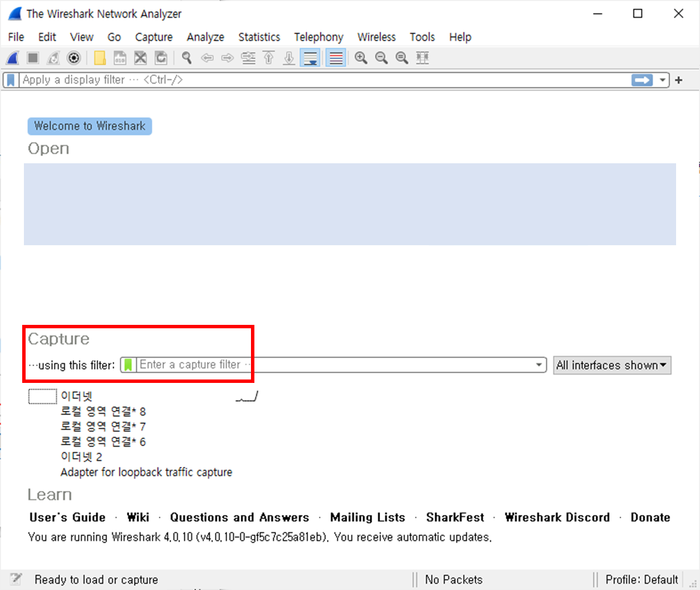Click the Welcome to Wireshark banner
700x590 pixels.
pyautogui.click(x=90, y=126)
